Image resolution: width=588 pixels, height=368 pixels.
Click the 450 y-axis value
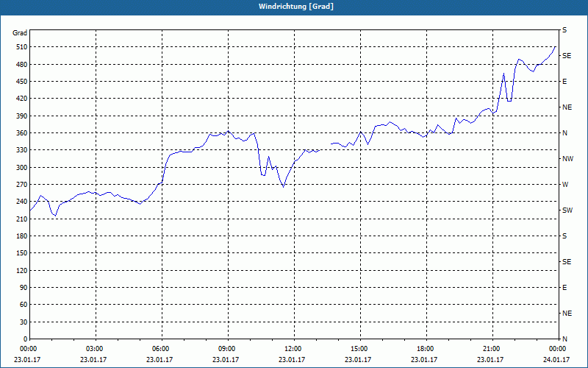[22, 82]
